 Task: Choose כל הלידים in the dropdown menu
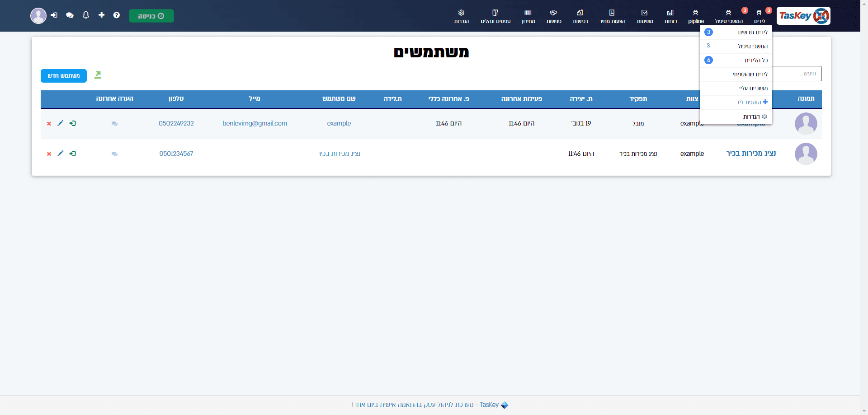point(736,61)
